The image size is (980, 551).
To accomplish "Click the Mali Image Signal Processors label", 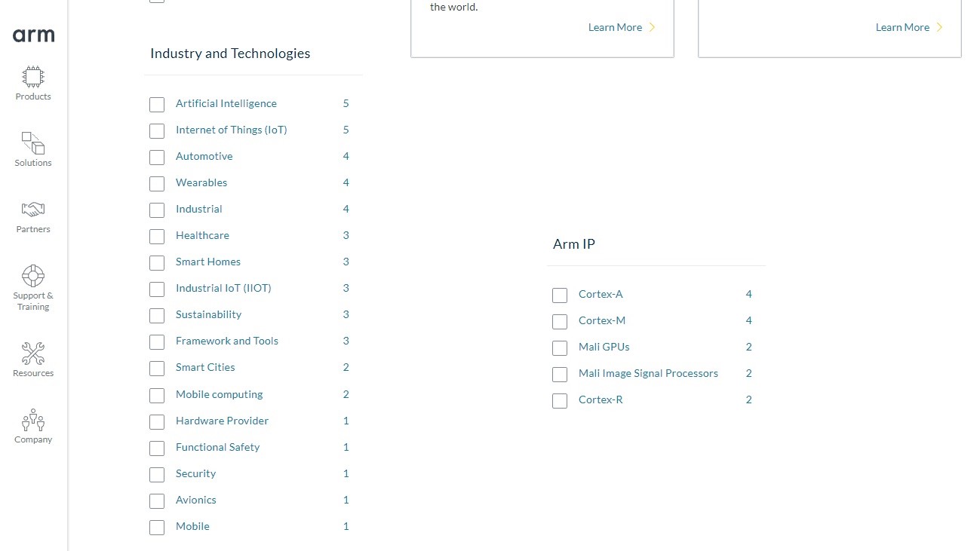I will pos(648,373).
